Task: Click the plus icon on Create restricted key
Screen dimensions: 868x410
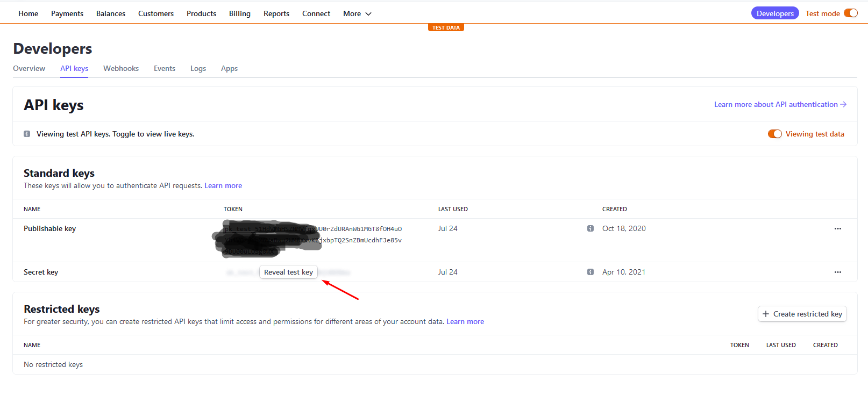Action: tap(766, 314)
